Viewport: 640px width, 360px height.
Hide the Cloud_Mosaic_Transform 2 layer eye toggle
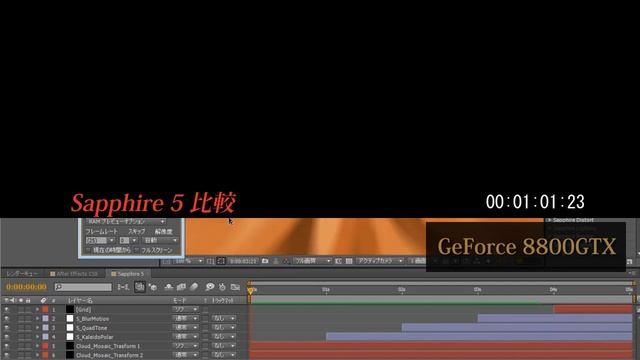tap(7, 355)
